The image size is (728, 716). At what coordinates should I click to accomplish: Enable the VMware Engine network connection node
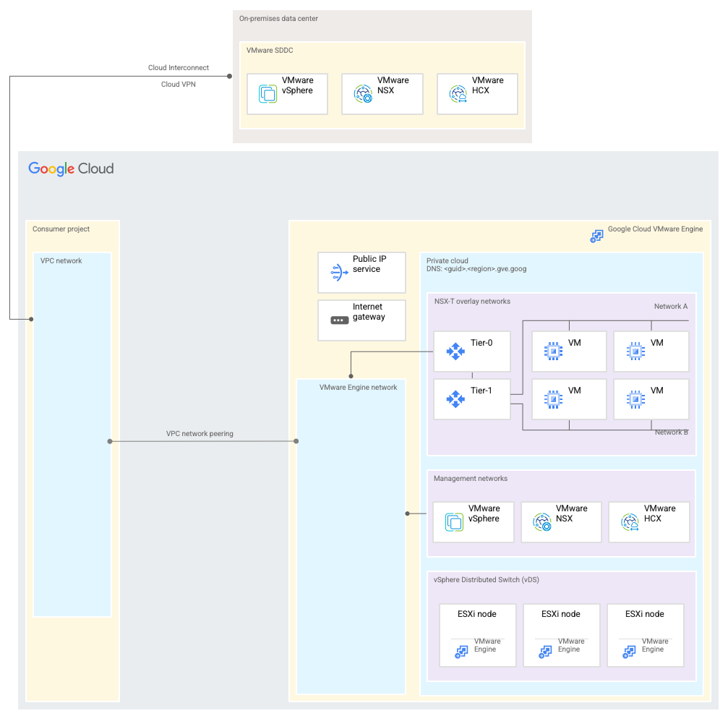(x=351, y=377)
